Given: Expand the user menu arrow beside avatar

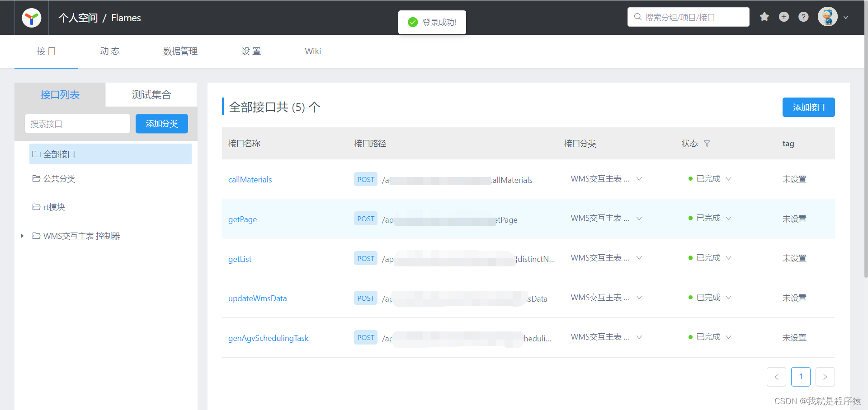Looking at the screenshot, I should point(846,18).
